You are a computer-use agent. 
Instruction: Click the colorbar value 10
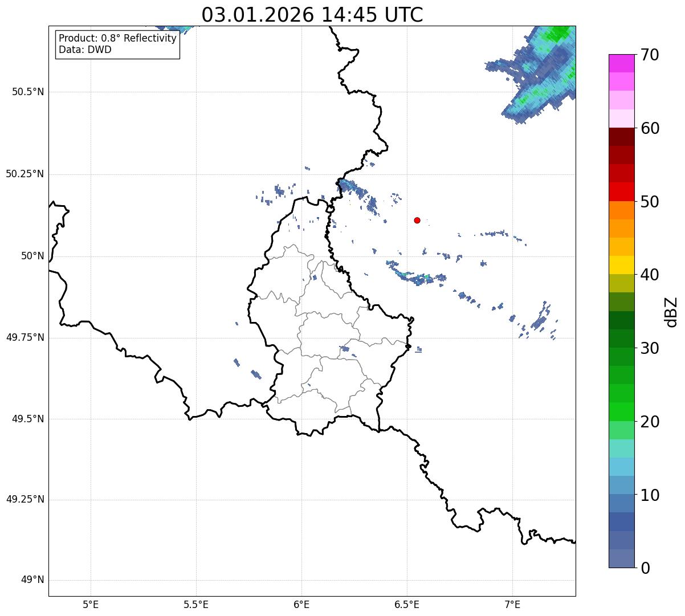[x=649, y=495]
